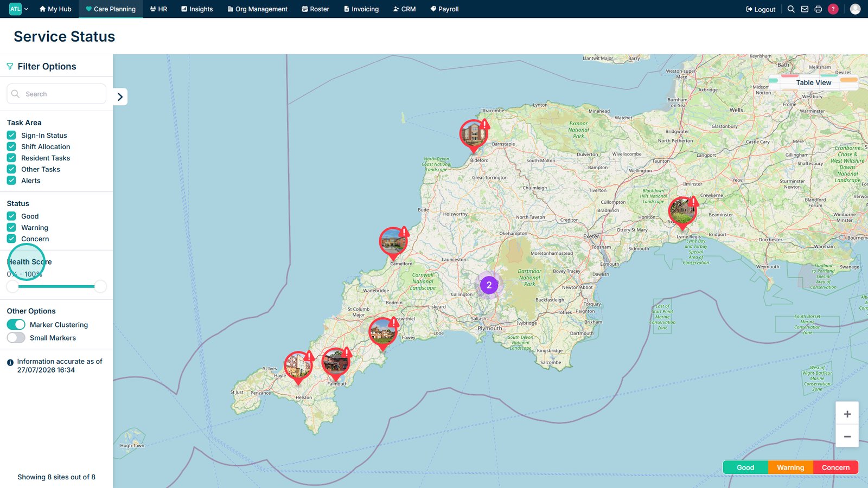
Task: Uncheck the Warning status filter
Action: pyautogui.click(x=11, y=227)
